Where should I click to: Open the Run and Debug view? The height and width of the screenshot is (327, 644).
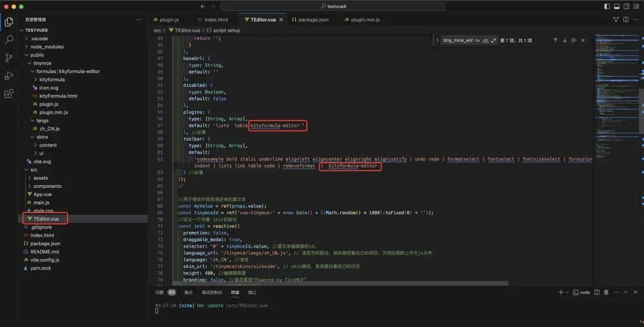coord(9,75)
